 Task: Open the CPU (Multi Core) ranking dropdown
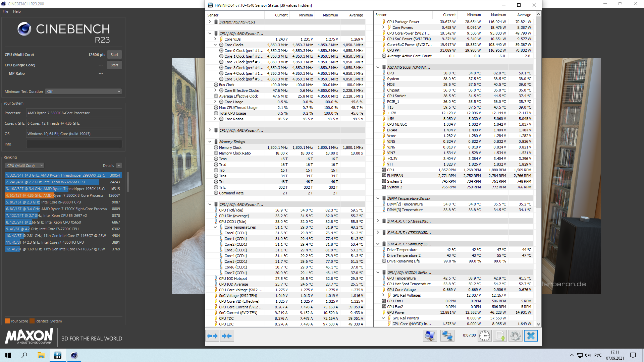tap(24, 166)
